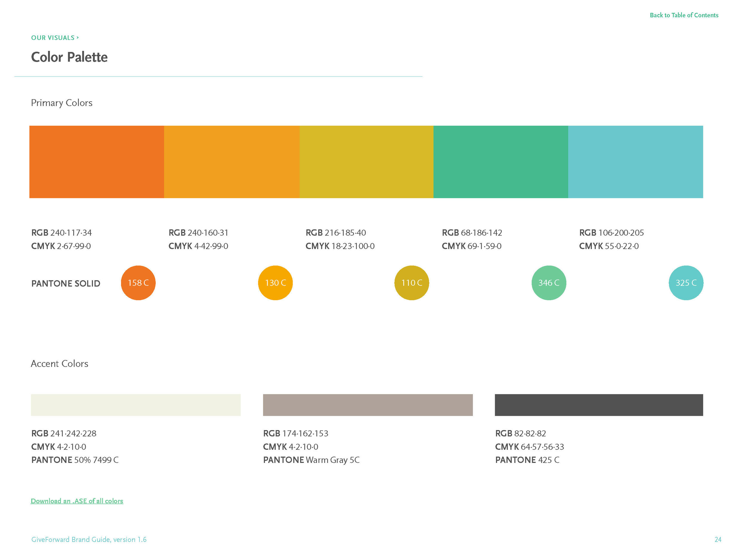Image resolution: width=747 pixels, height=560 pixels.
Task: Click the Pantone 158 C circle
Action: 138,283
